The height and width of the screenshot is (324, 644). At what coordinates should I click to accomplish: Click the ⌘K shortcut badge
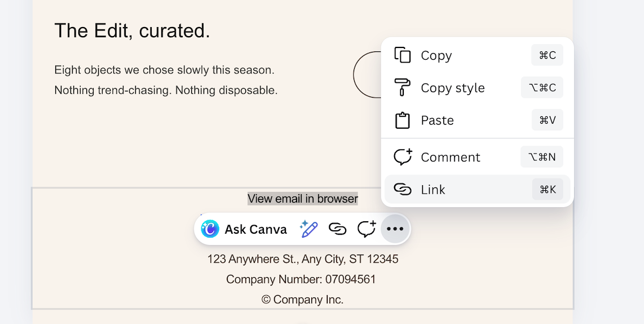[x=548, y=190]
